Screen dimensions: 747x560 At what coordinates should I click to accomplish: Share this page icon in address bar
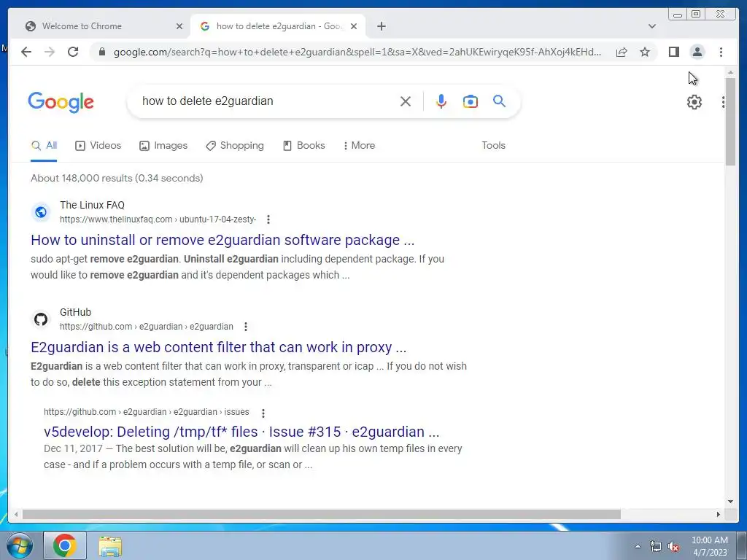622,52
